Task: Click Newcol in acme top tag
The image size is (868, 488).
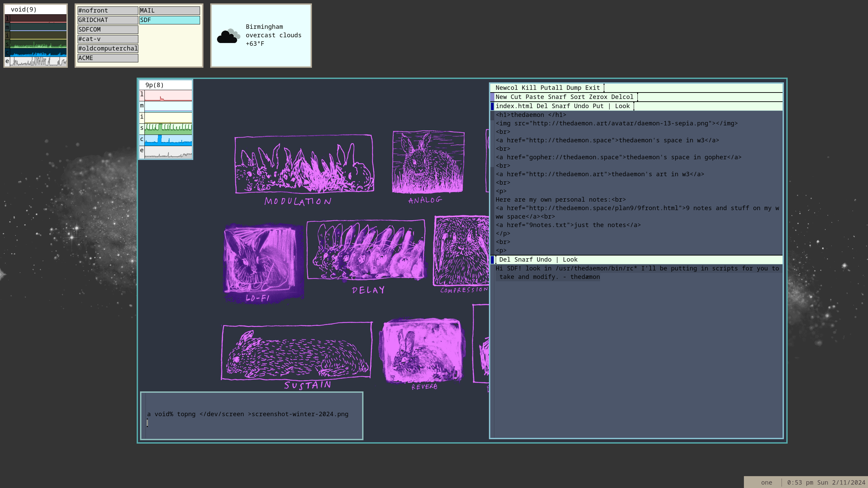Action: pyautogui.click(x=506, y=88)
